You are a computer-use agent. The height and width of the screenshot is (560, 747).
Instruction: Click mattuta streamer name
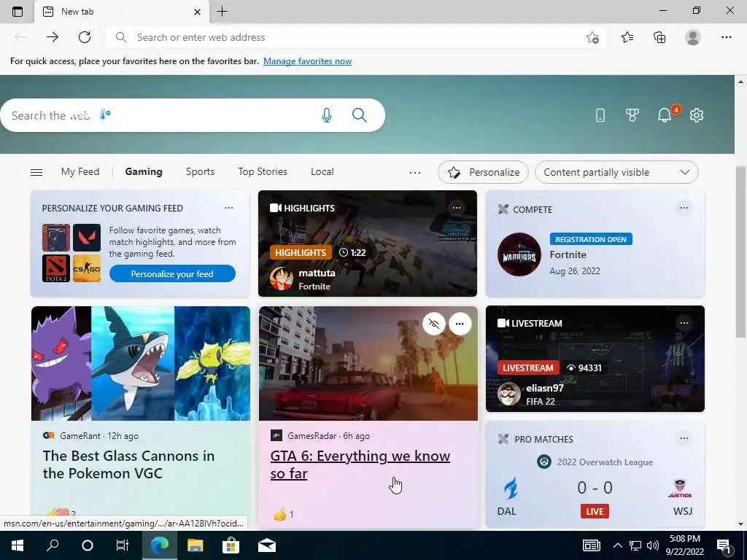(317, 273)
